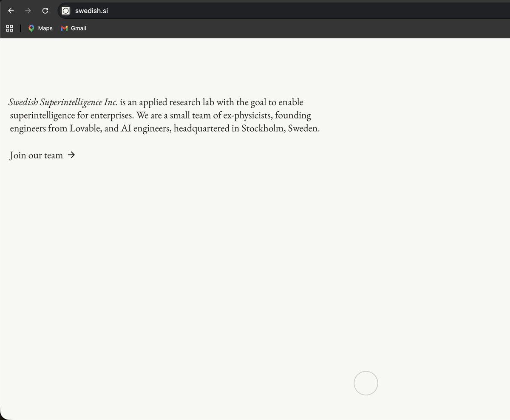Open the Gmail bookmark
This screenshot has height=420, width=510.
tap(74, 28)
